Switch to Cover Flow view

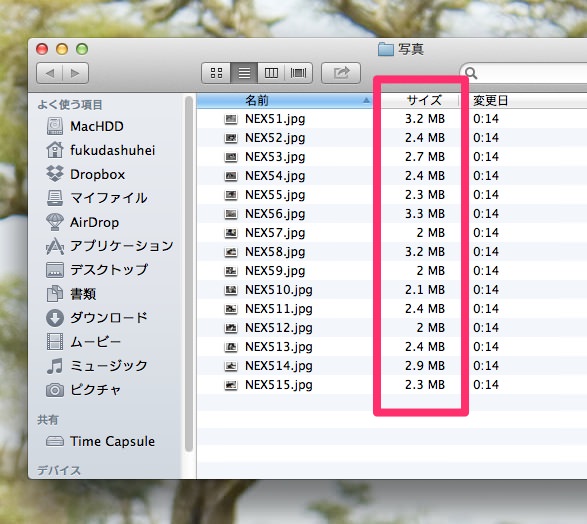(x=298, y=73)
